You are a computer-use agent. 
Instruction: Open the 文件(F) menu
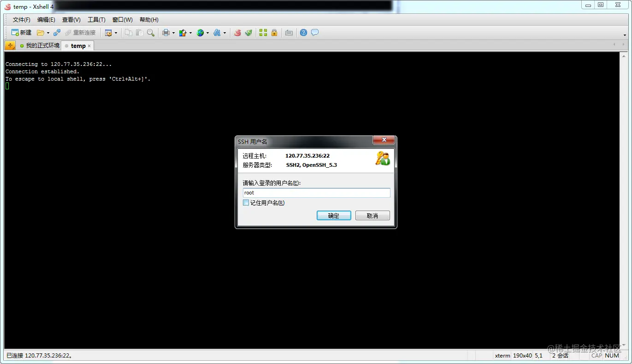click(x=22, y=20)
